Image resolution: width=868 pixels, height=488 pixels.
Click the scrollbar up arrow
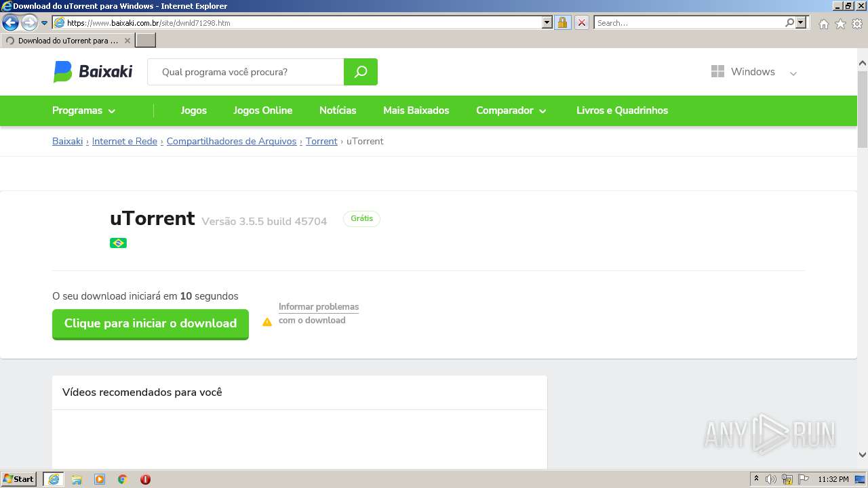[863, 64]
